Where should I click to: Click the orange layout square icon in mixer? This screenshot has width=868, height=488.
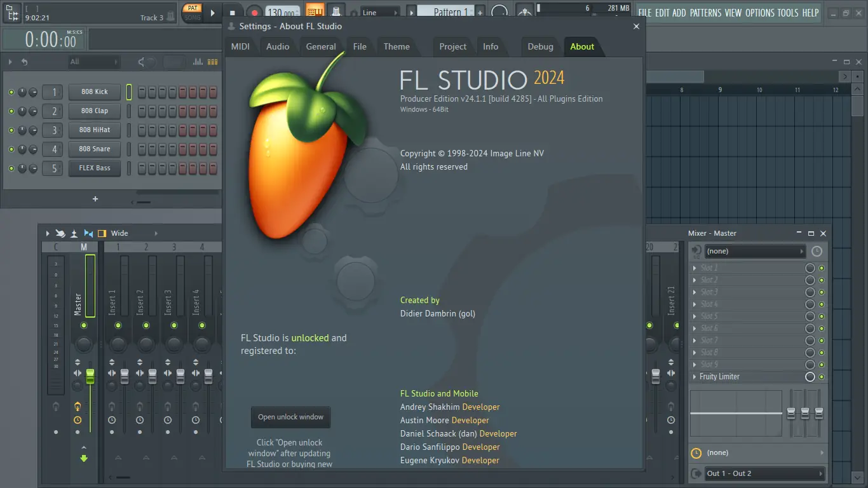(x=102, y=233)
